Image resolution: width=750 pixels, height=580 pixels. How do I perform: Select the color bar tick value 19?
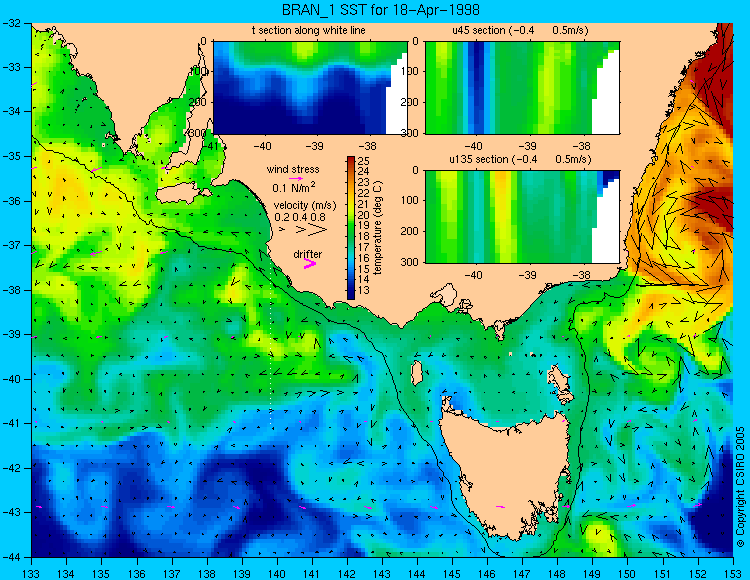(x=364, y=225)
